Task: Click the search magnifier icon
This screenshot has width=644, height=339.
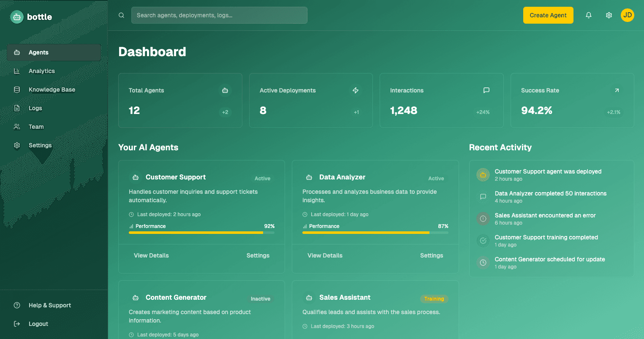Action: pos(121,15)
